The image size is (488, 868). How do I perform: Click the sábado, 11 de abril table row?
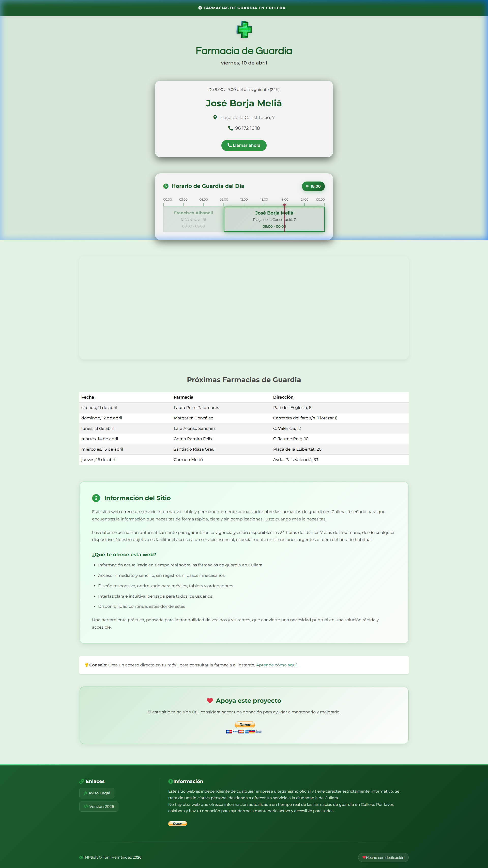[x=243, y=408]
